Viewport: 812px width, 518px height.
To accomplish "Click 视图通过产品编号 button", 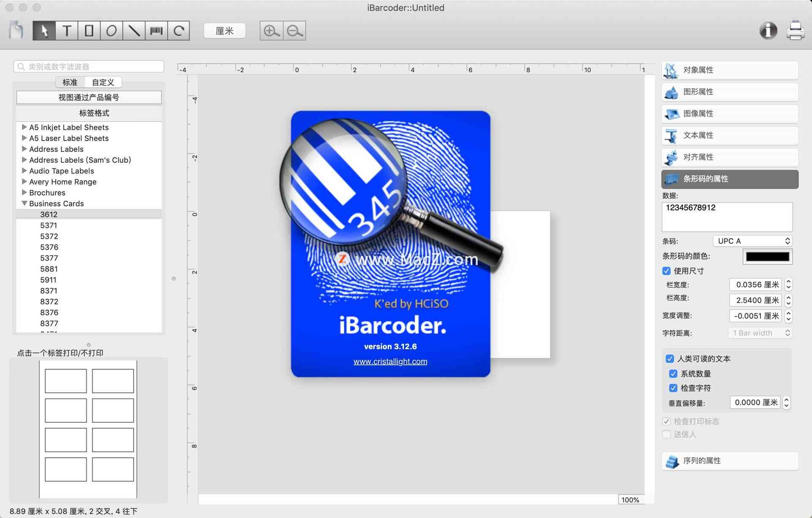I will coord(89,97).
